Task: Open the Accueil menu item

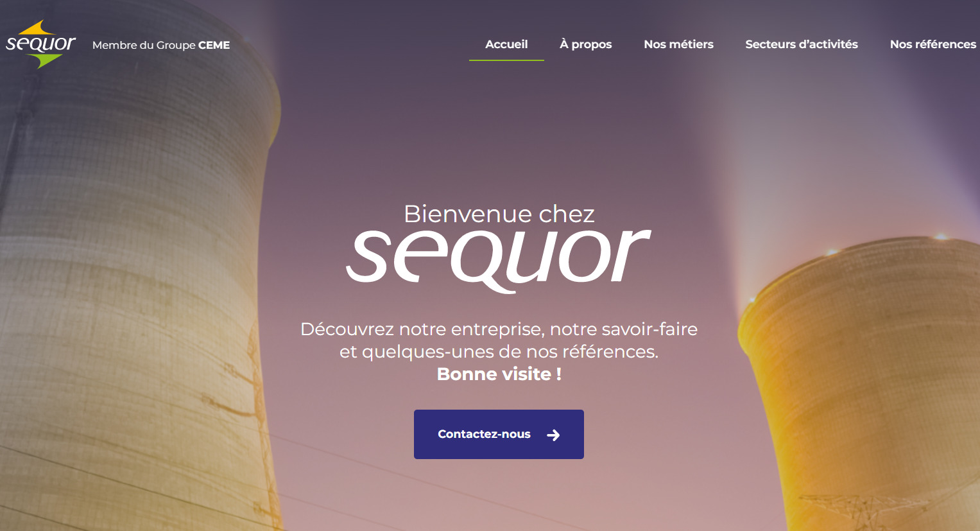Action: (506, 44)
